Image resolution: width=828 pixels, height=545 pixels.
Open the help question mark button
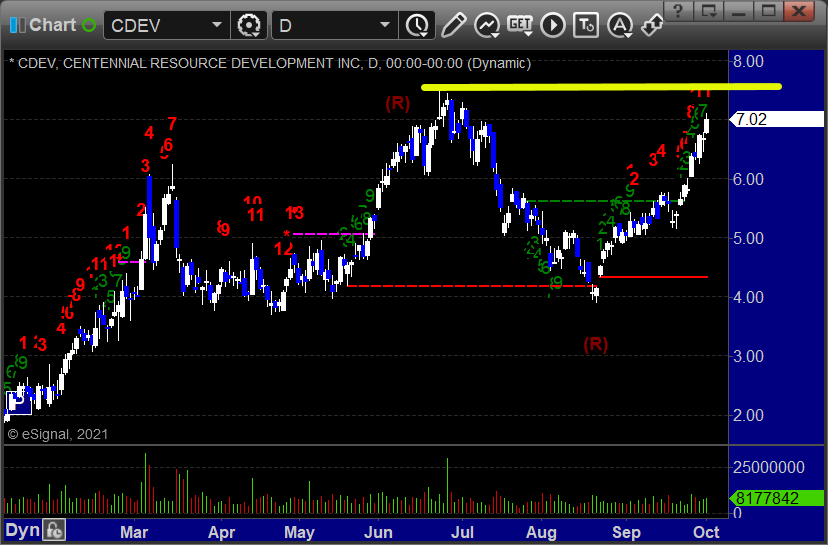(679, 11)
